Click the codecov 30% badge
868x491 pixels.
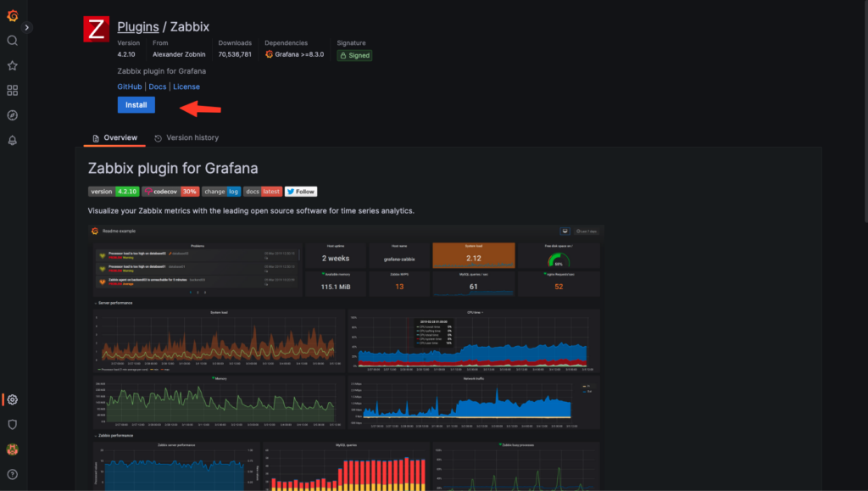pos(170,192)
